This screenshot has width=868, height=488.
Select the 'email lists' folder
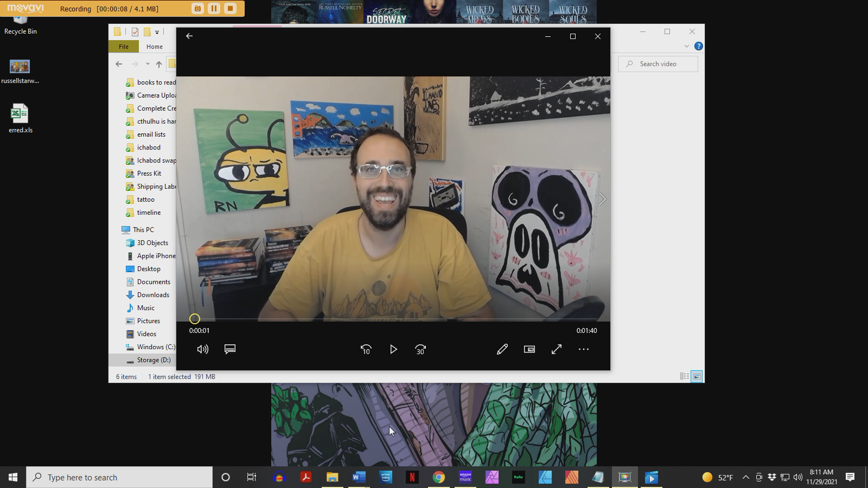point(150,134)
